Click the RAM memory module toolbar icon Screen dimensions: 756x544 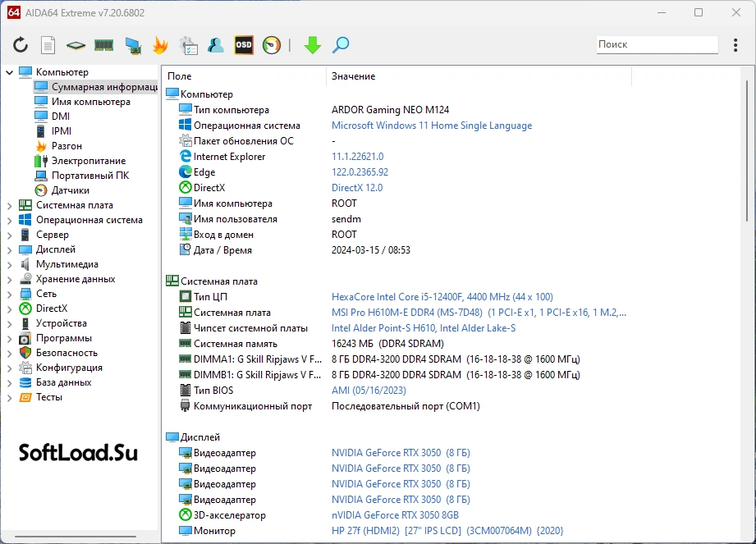[x=103, y=45]
